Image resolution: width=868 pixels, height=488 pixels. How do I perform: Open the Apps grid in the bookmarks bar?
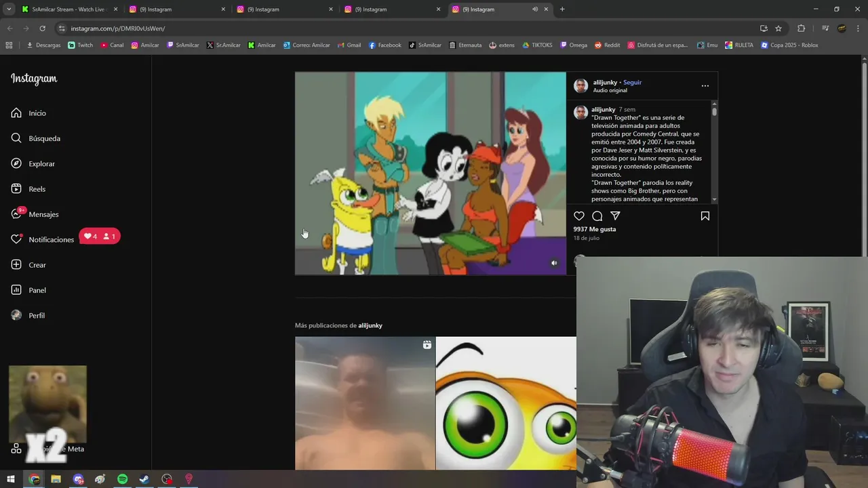pos(9,45)
